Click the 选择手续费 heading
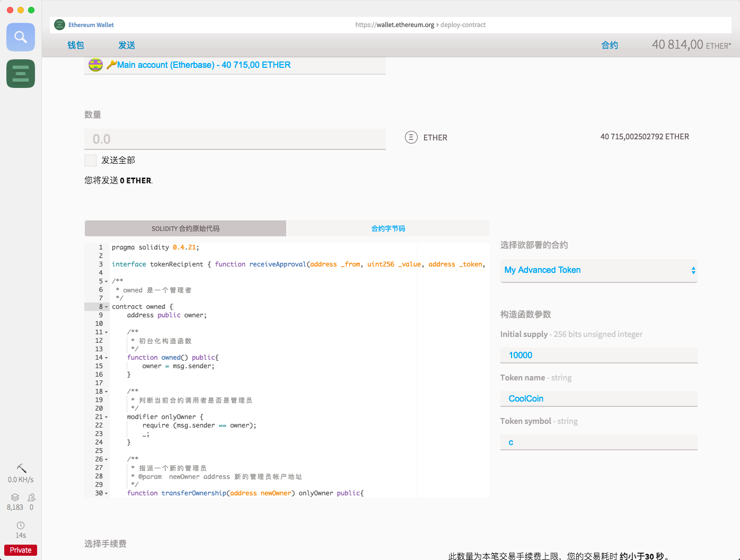This screenshot has height=560, width=740. (x=105, y=544)
